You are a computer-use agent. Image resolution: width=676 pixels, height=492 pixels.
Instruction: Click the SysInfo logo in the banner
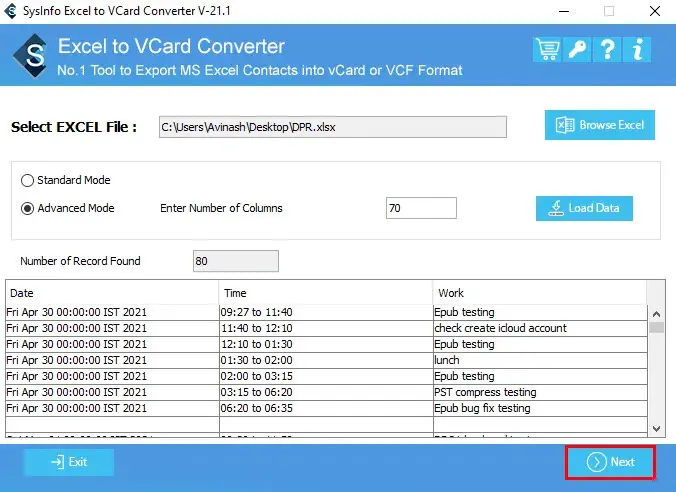[30, 56]
